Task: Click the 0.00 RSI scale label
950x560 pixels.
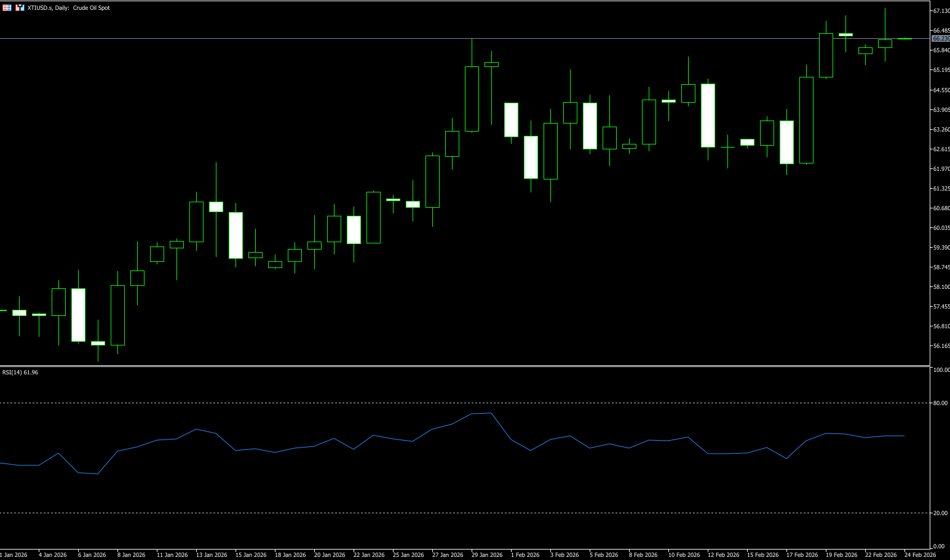Action: coord(938,546)
